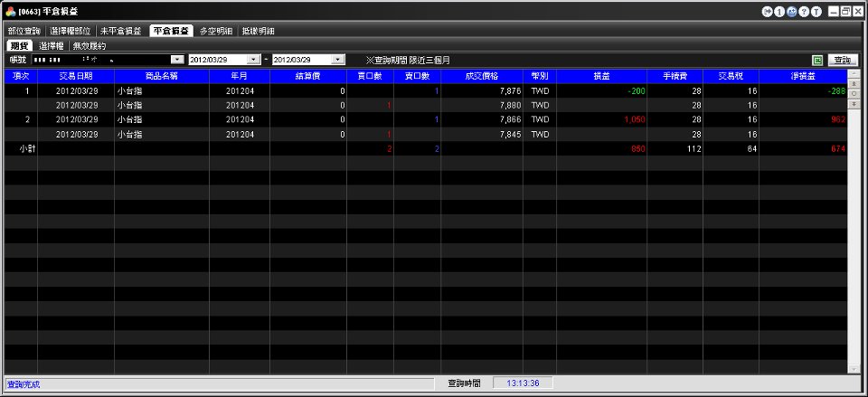Viewport: 868px width, 397px height.
Task: Click the 交易日期 column header
Action: [76, 76]
